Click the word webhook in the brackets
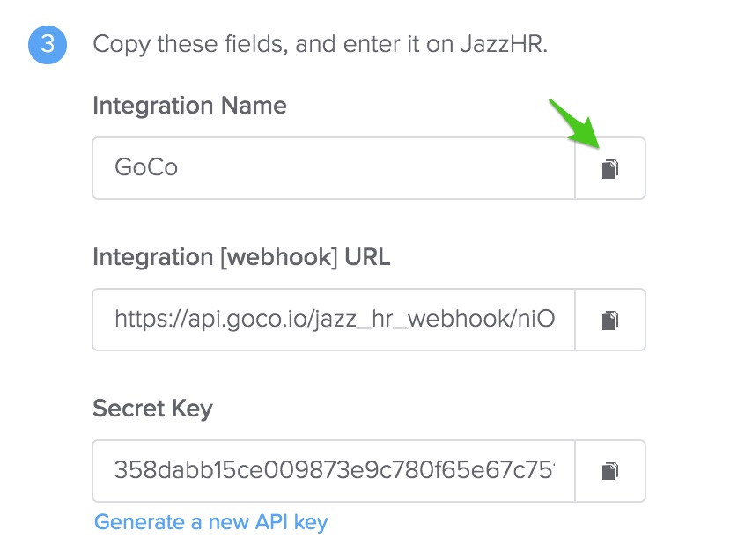745x560 pixels. point(278,257)
